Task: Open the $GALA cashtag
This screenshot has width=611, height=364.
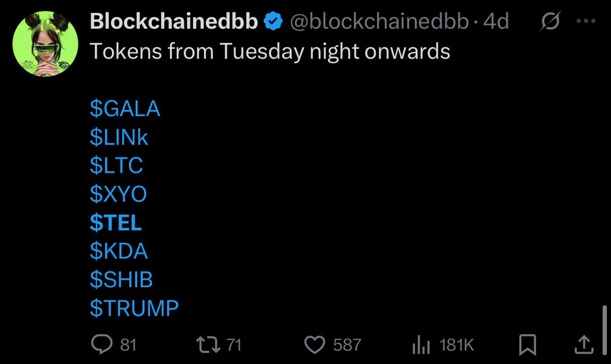Action: click(125, 108)
